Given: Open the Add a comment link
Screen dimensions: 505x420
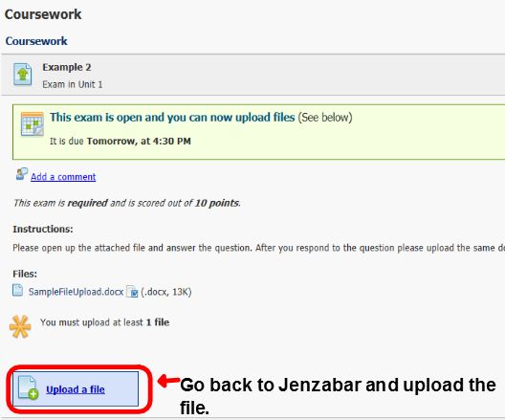Looking at the screenshot, I should pyautogui.click(x=63, y=177).
